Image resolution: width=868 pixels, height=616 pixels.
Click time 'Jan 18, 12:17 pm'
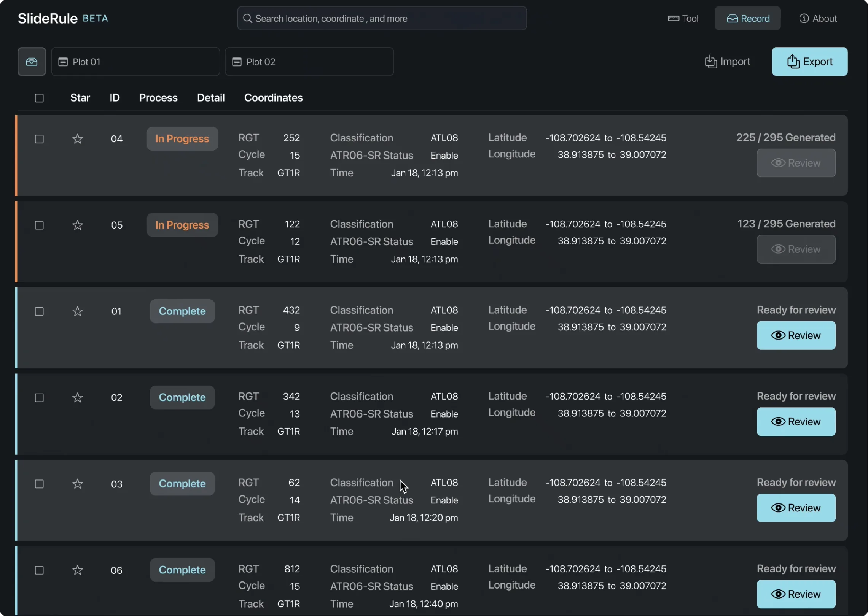click(x=425, y=432)
